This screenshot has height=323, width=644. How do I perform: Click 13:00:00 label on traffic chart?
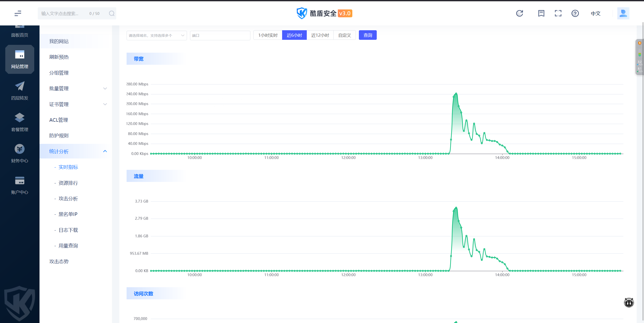(x=425, y=275)
